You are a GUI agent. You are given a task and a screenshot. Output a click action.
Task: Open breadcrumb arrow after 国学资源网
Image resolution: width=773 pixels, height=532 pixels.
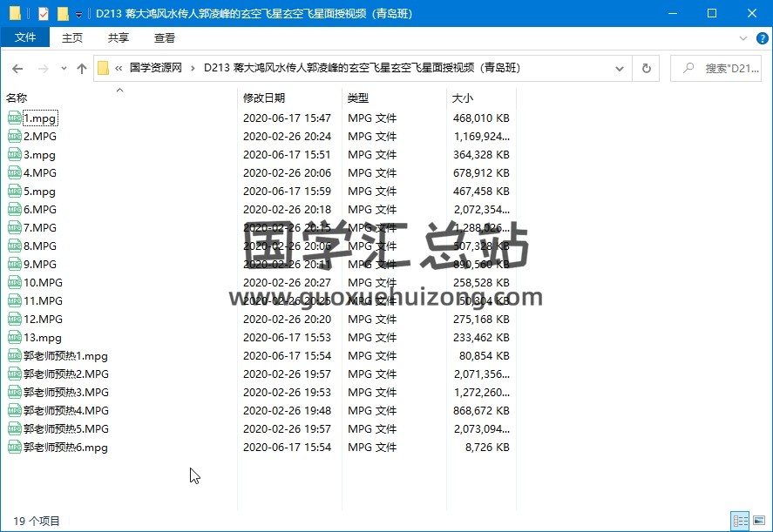[193, 68]
